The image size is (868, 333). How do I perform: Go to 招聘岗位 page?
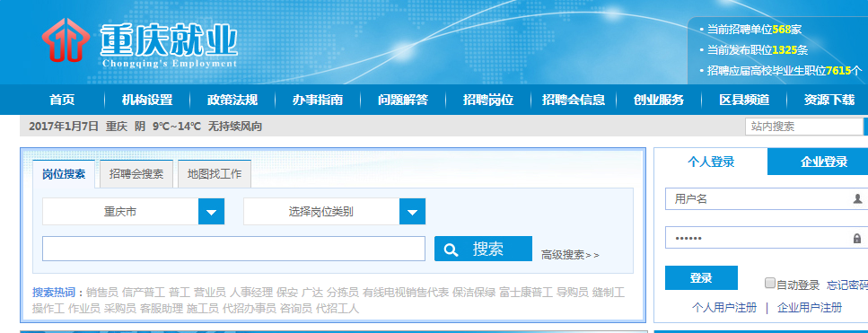click(488, 101)
